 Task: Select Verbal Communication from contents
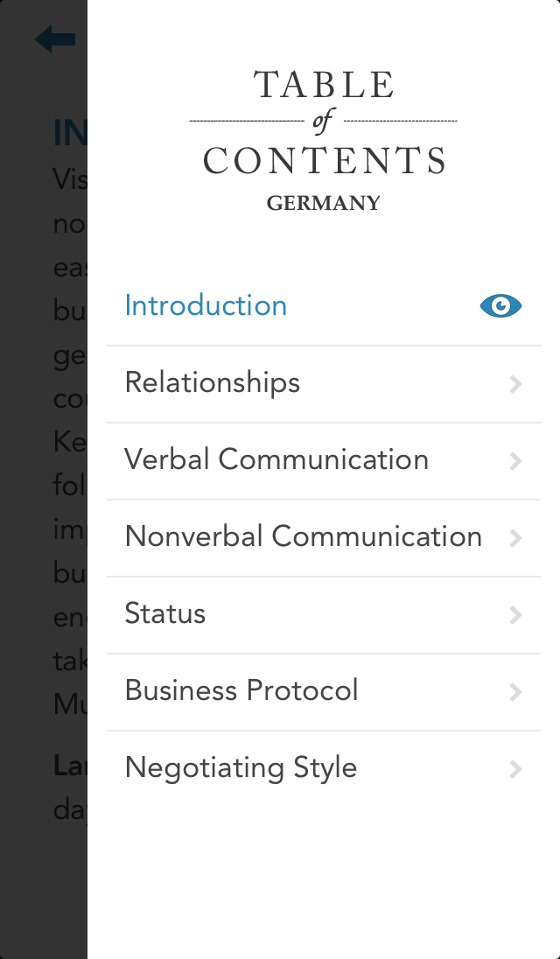276,459
